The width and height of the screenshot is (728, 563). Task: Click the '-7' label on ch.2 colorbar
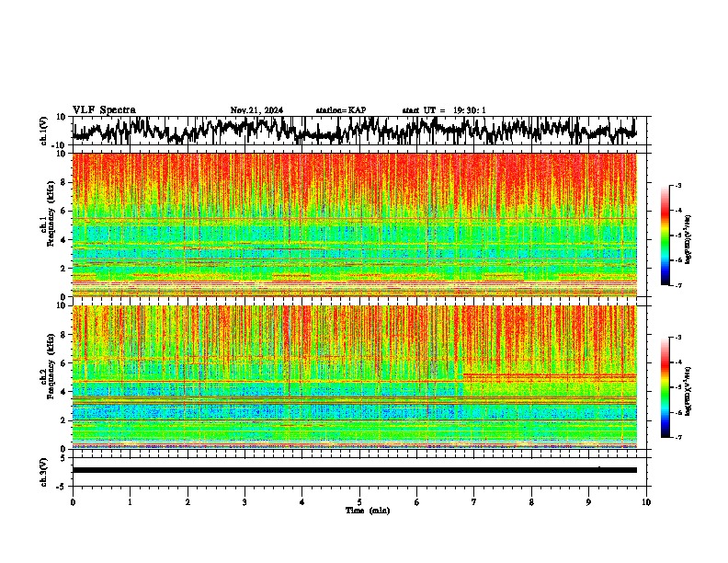(x=678, y=437)
